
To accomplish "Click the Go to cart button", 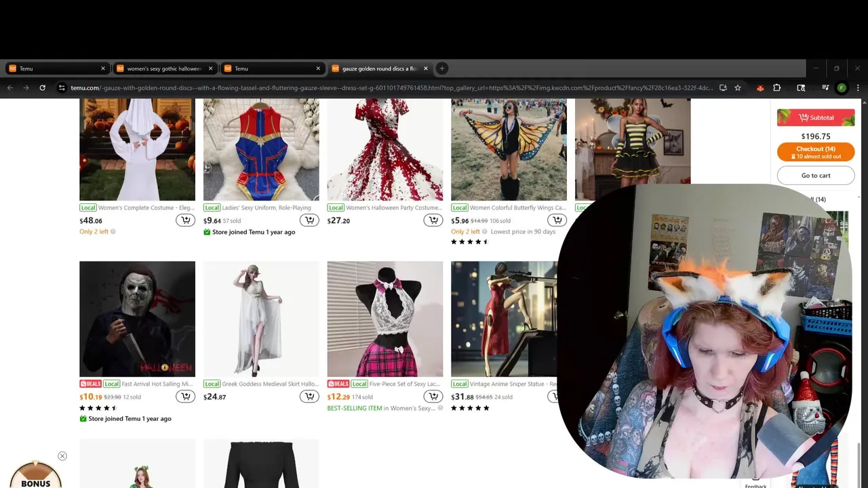I will (x=816, y=176).
